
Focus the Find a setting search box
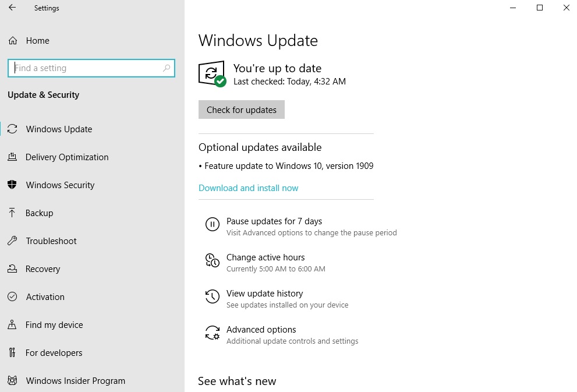pyautogui.click(x=91, y=68)
